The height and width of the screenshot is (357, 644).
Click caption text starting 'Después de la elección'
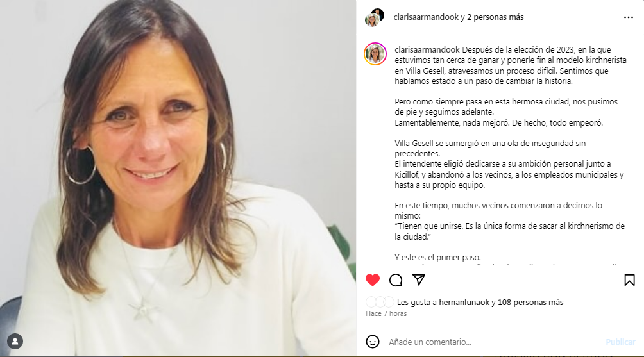click(511, 65)
